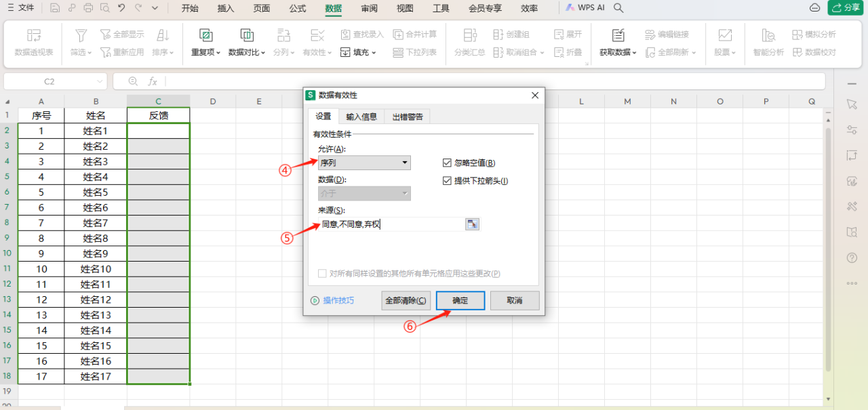Click 展开 expand outline tool
868x410 pixels.
point(568,34)
